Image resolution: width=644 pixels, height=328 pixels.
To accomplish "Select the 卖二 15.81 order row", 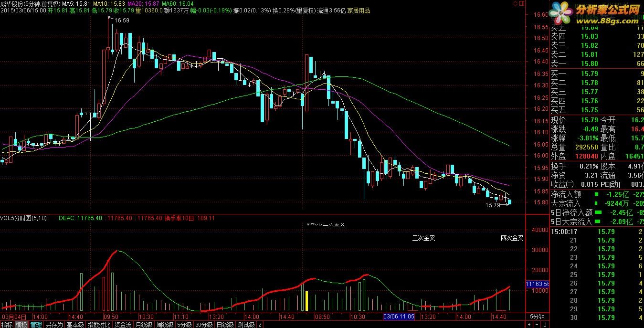I will tap(598, 54).
